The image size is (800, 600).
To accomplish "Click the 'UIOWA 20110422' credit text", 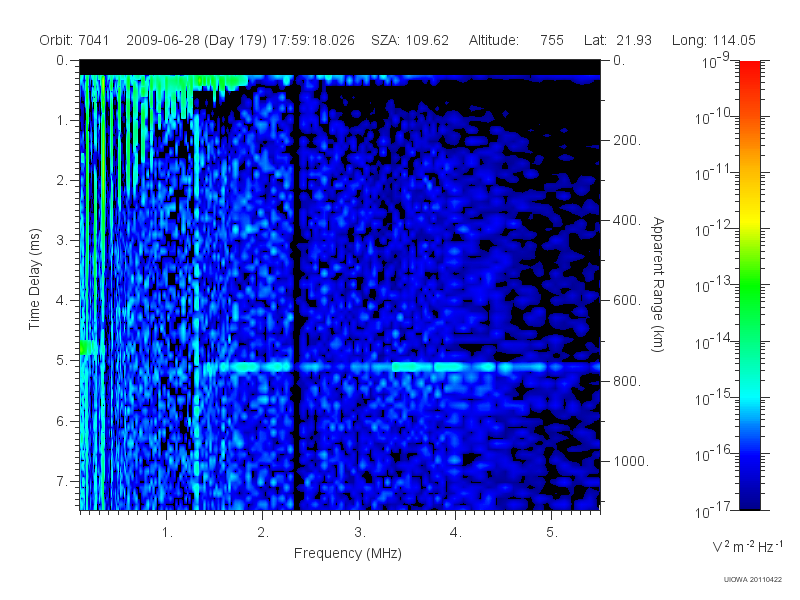I will [753, 580].
